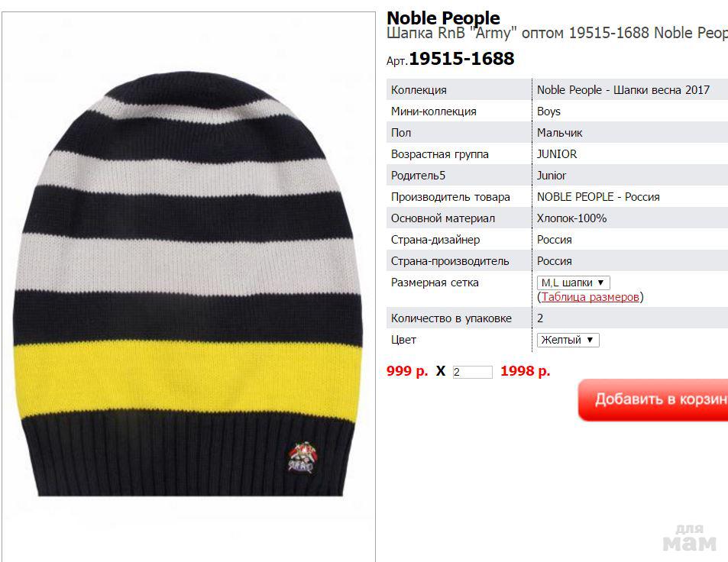Click the embroidered Army emblem on hat
The height and width of the screenshot is (562, 728).
tap(303, 457)
